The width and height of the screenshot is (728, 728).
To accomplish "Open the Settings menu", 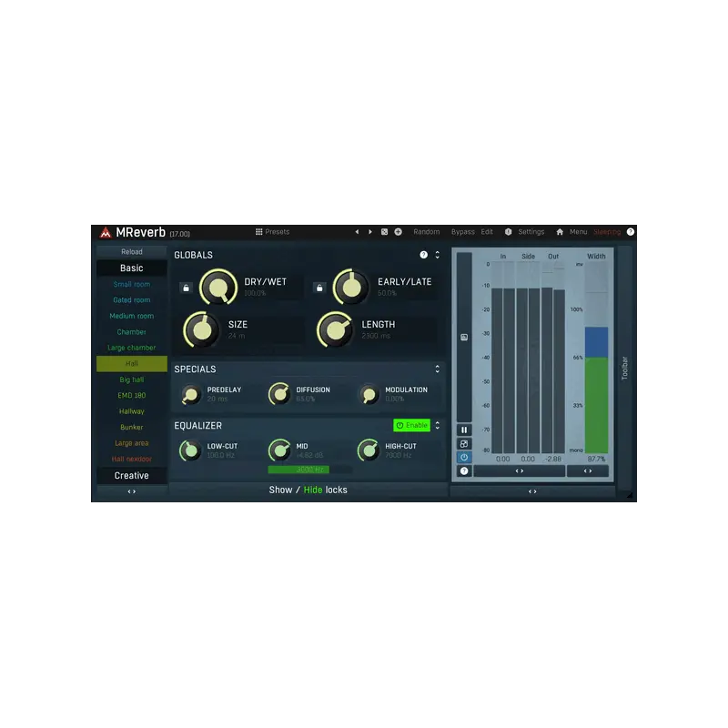I will [531, 232].
